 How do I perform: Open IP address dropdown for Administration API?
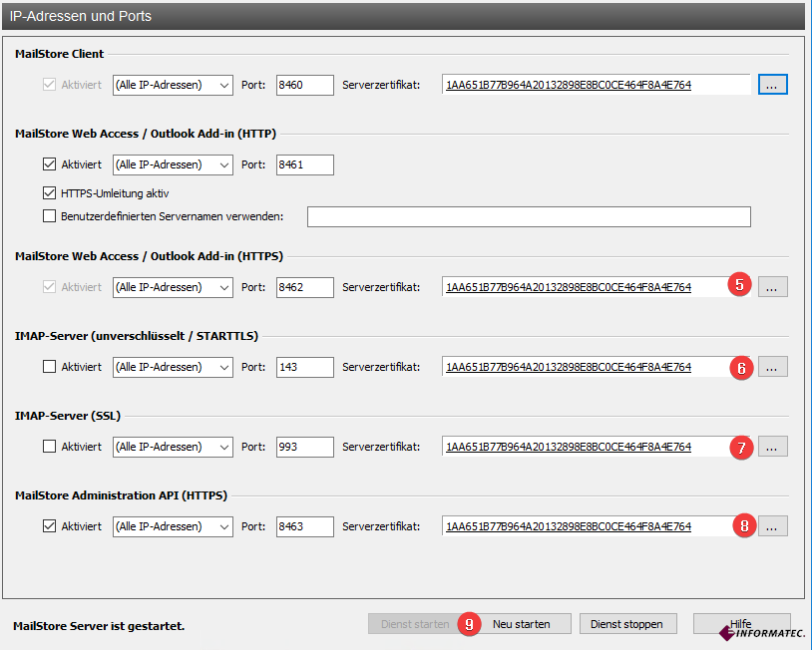(x=173, y=526)
